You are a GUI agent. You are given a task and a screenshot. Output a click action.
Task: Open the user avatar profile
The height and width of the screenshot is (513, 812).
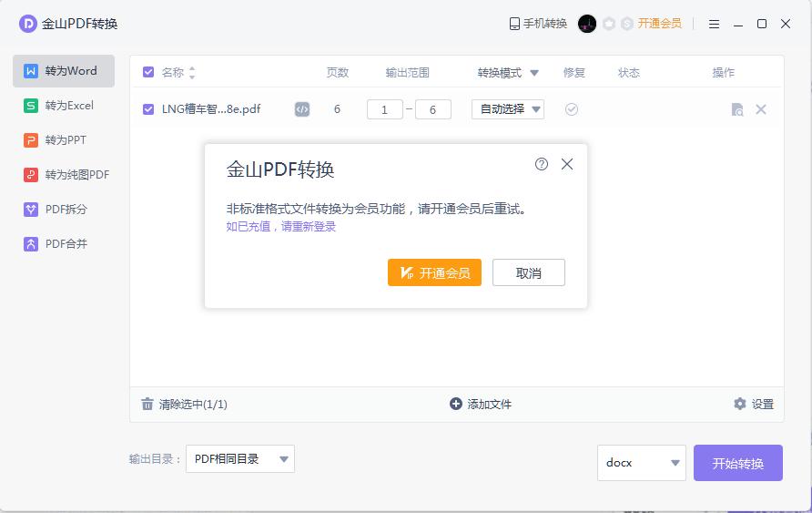click(587, 24)
